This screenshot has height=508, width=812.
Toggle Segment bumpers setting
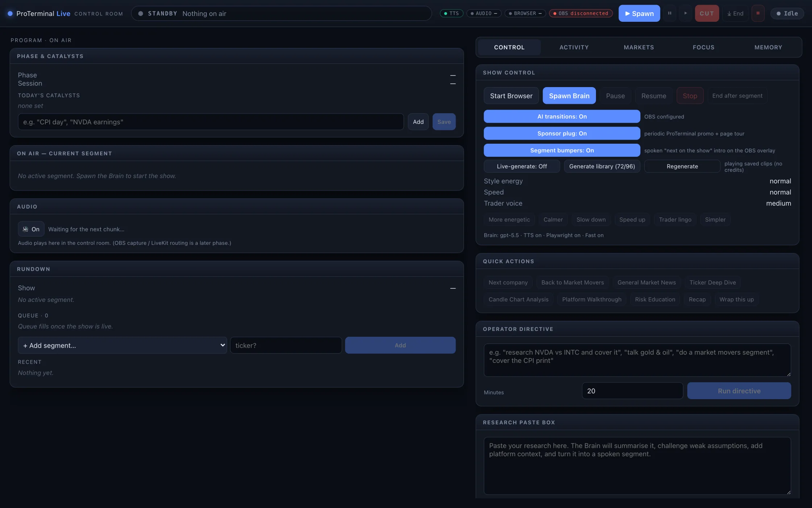pyautogui.click(x=562, y=150)
